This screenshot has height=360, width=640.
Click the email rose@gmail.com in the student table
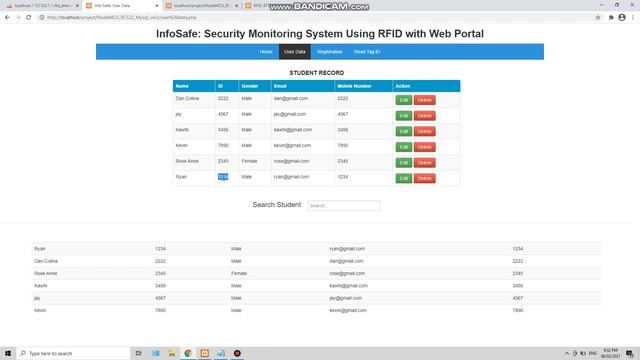[291, 161]
